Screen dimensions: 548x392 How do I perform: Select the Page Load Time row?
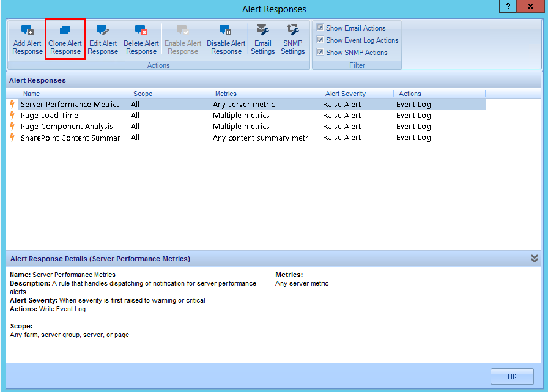50,116
